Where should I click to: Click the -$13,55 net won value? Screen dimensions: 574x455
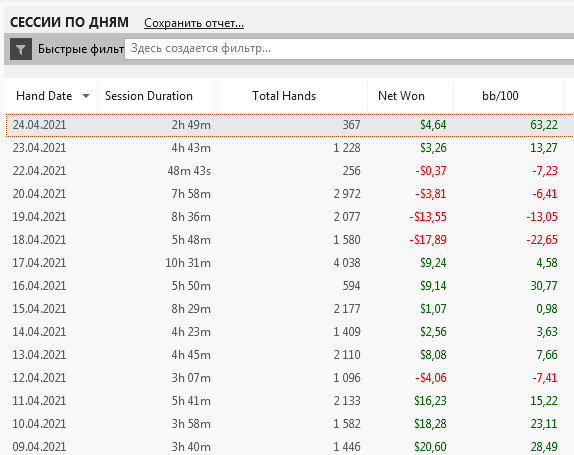428,217
